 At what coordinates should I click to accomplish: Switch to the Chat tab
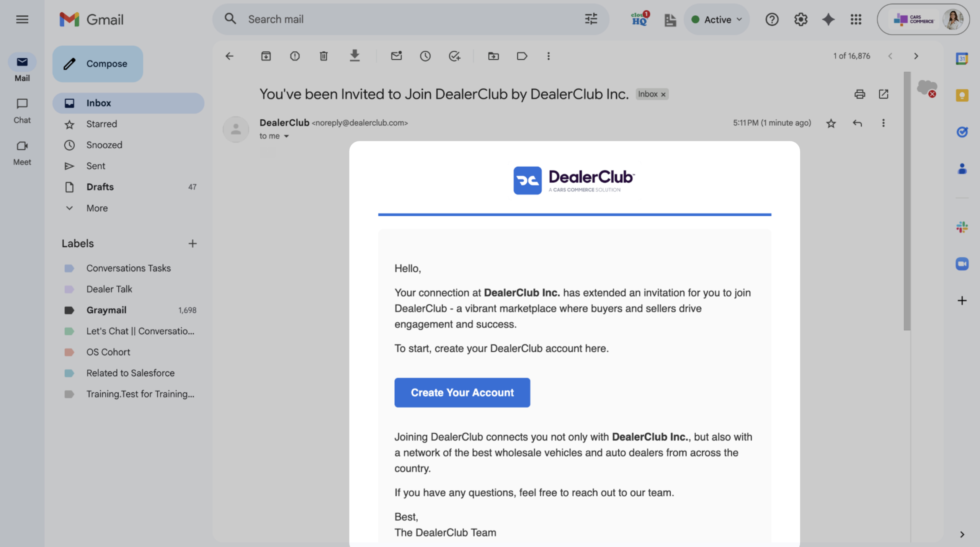tap(22, 110)
